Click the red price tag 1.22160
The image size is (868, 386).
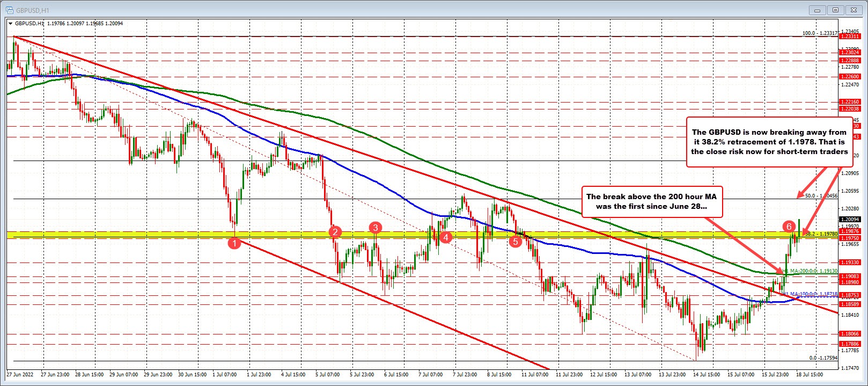tap(850, 101)
